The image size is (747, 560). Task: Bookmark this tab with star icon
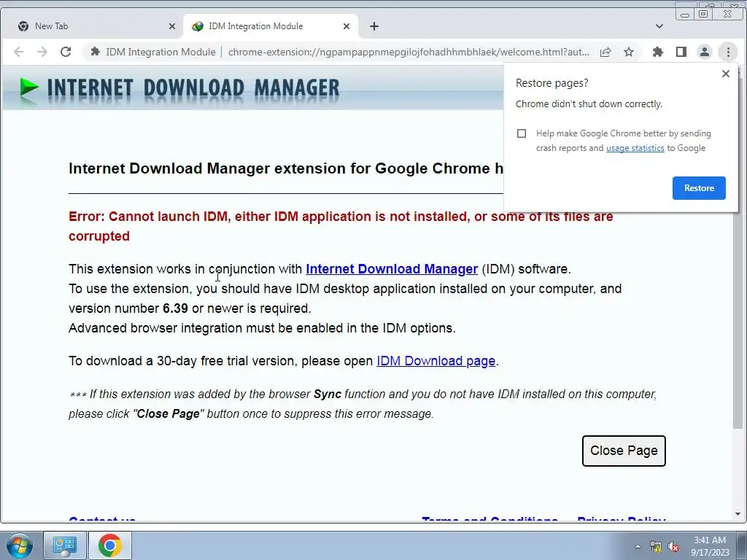[629, 52]
